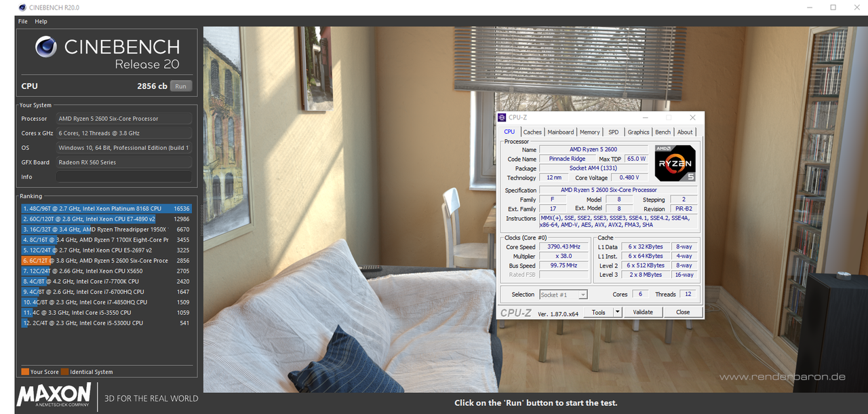This screenshot has height=414, width=868.
Task: Switch to the Bench tab in CPU-Z
Action: click(x=663, y=132)
